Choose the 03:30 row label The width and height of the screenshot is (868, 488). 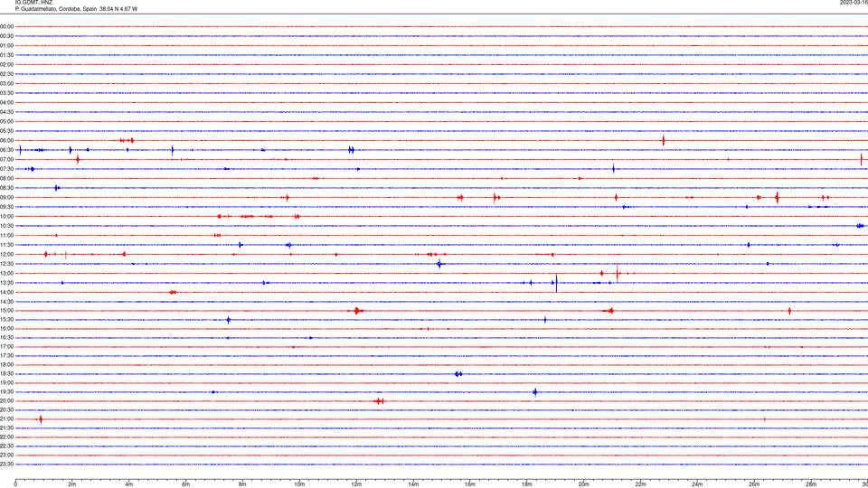[6, 93]
